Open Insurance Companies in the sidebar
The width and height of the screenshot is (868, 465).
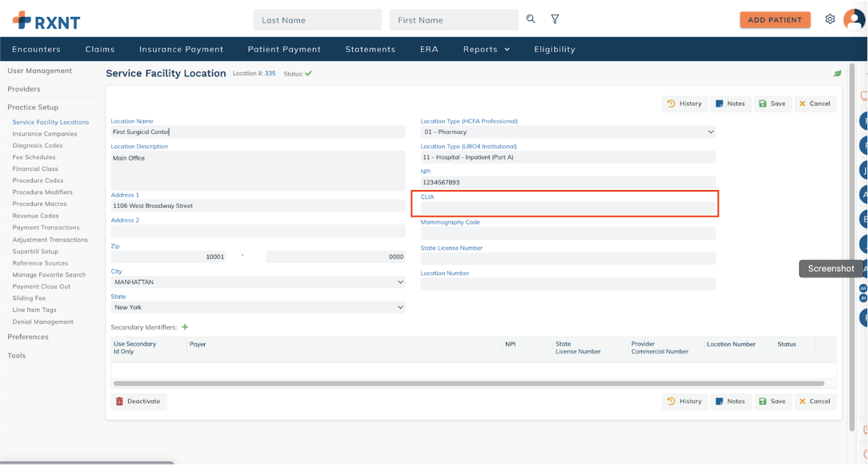pyautogui.click(x=45, y=134)
